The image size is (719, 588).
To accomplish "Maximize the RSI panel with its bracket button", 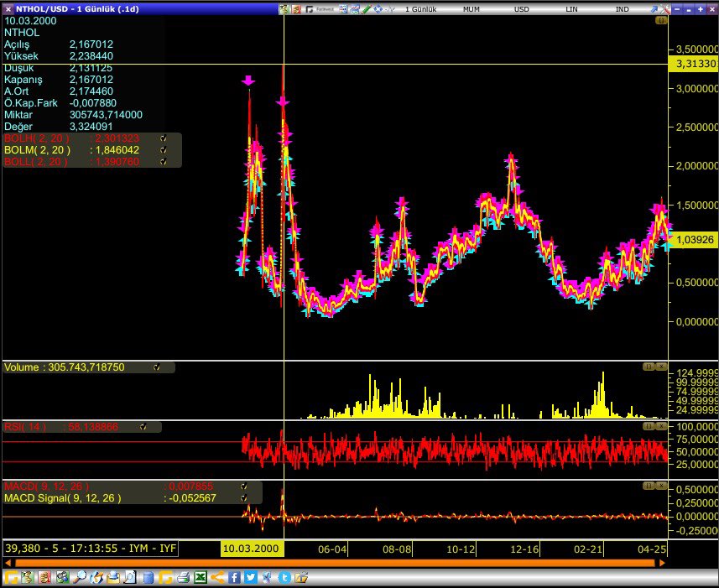I will click(x=649, y=426).
